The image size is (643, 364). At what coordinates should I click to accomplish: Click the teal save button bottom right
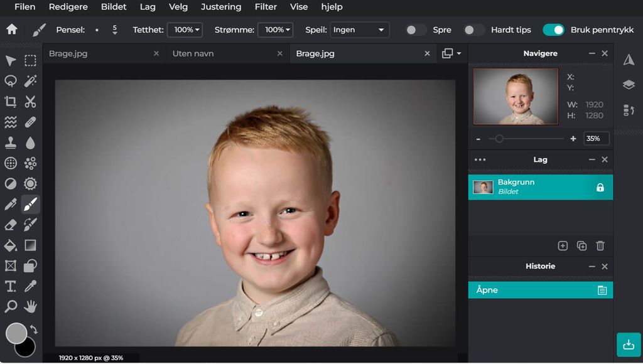[x=629, y=344]
